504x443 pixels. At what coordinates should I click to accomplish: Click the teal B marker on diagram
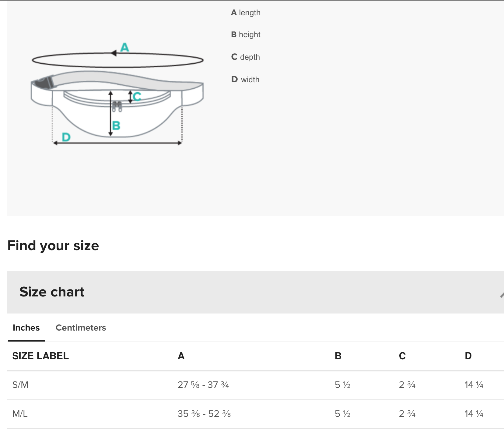(116, 126)
